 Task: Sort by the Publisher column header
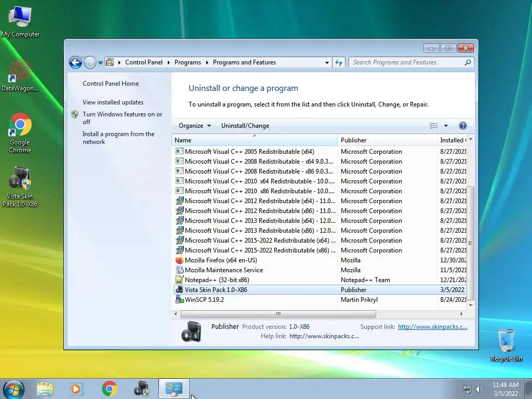point(387,140)
